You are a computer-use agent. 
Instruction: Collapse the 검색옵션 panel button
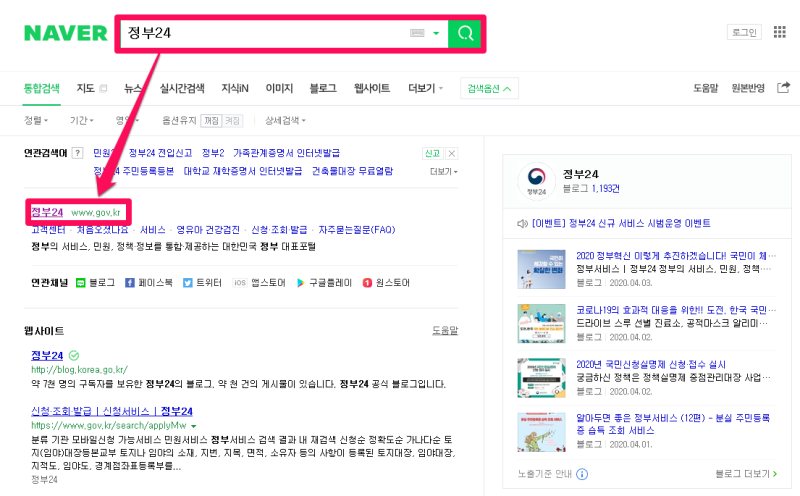pyautogui.click(x=489, y=89)
